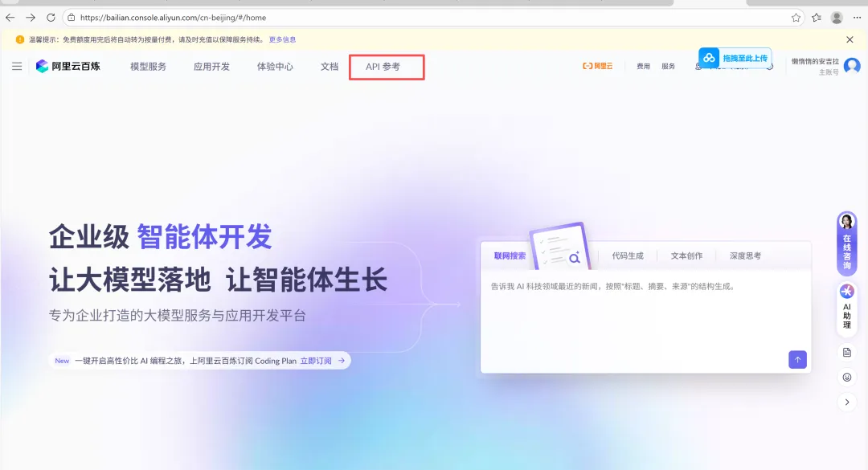Focus the AI prompt text area
Screen dimensions: 868x470
pyautogui.click(x=645, y=321)
